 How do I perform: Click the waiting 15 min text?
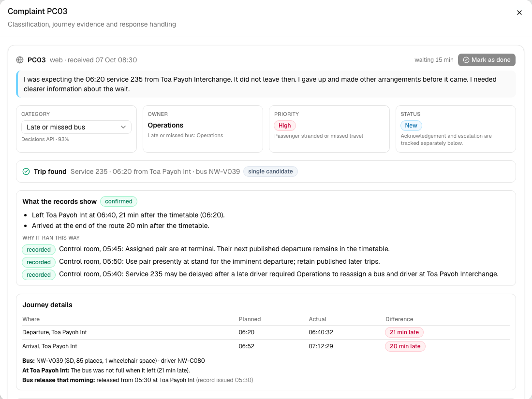pos(434,60)
